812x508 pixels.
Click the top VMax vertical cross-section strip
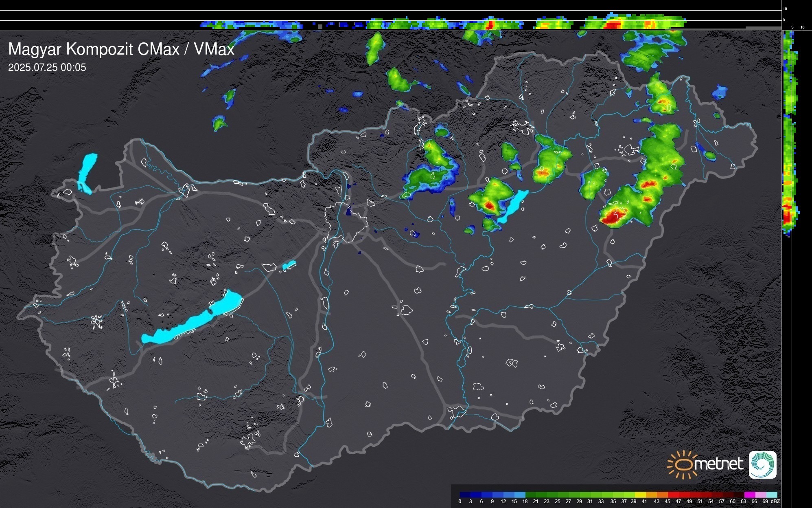[x=444, y=24]
